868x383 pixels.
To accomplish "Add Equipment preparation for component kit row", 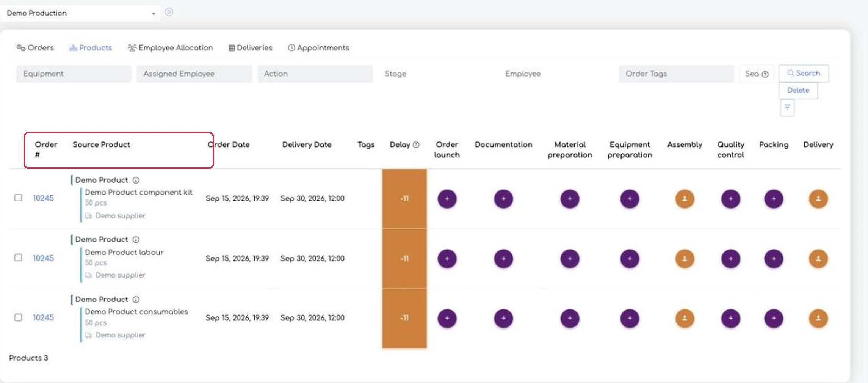I will coord(630,199).
